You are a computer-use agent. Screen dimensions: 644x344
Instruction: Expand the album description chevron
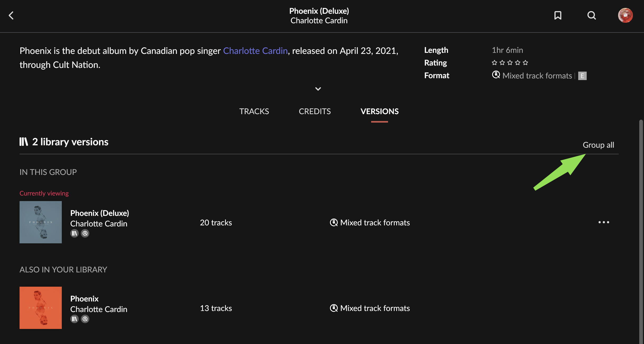pyautogui.click(x=318, y=89)
